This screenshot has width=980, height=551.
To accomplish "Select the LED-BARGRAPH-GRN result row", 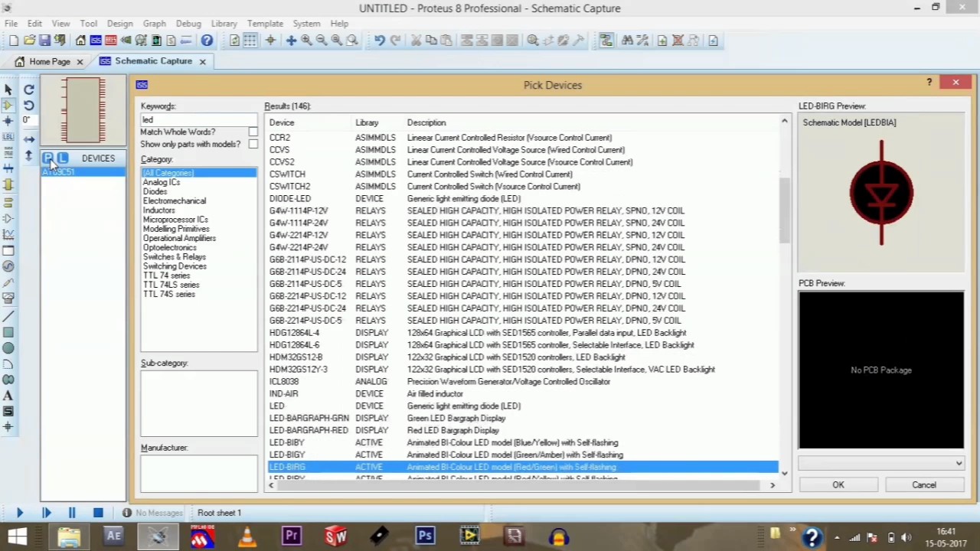I will 523,419.
